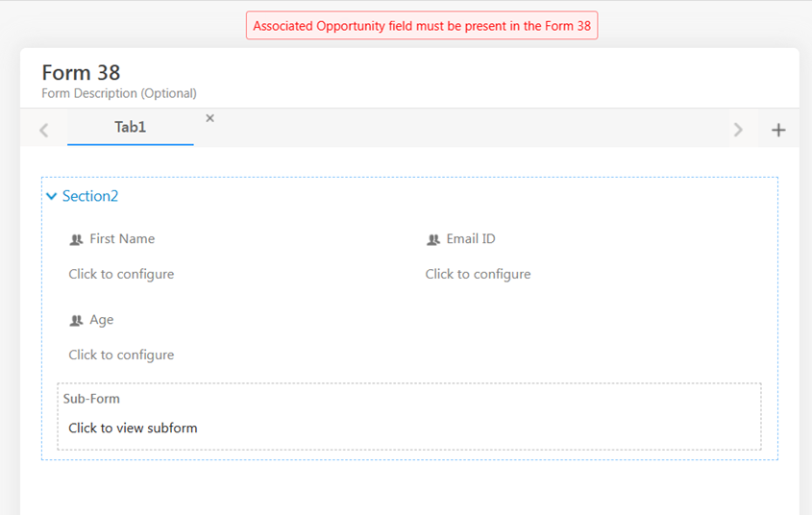
Task: Edit the Form 38 title
Action: 82,73
